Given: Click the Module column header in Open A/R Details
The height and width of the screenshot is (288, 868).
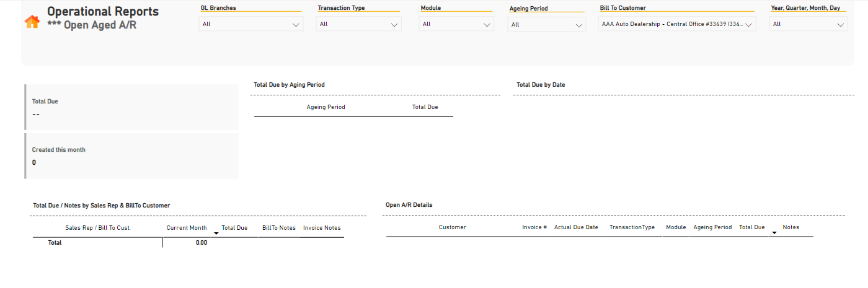Looking at the screenshot, I should click(676, 227).
